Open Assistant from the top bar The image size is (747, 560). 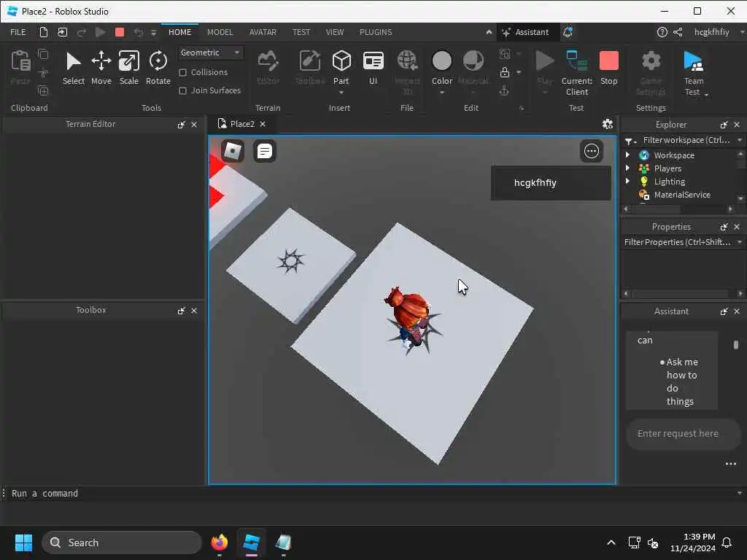(x=525, y=32)
